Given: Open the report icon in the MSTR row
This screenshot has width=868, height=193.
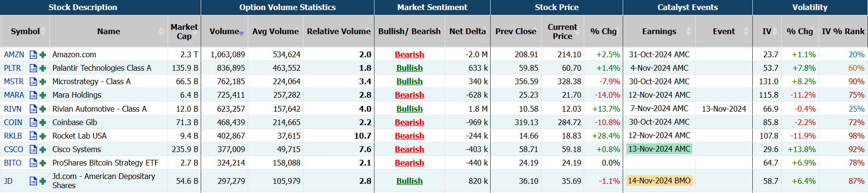Looking at the screenshot, I should (33, 82).
